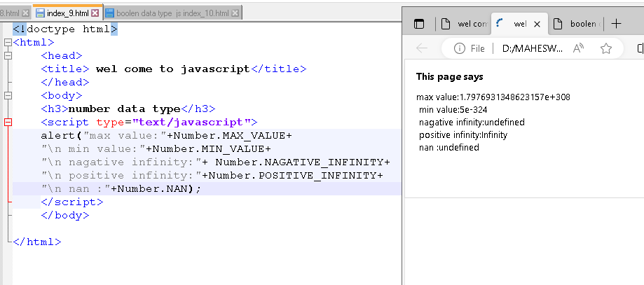Close the index_9.html editor tab
The height and width of the screenshot is (285, 644).
(x=95, y=13)
